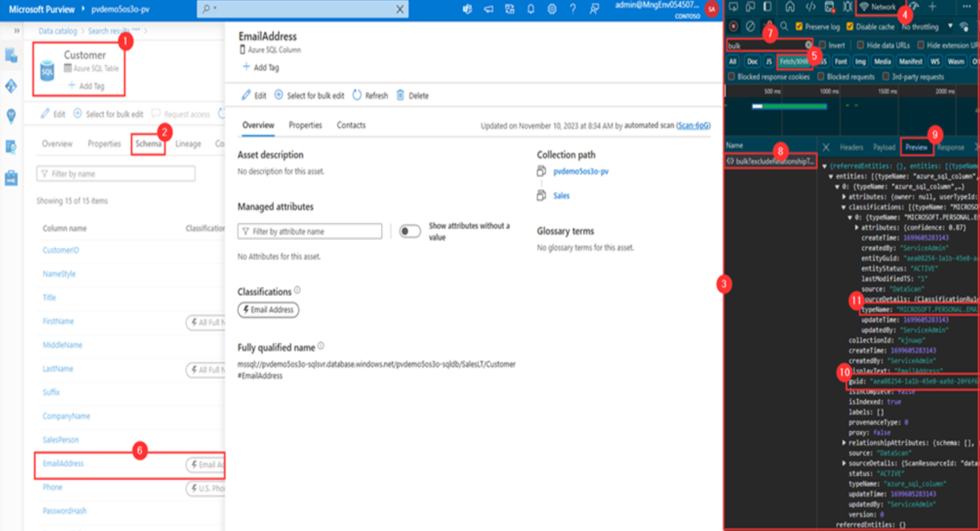Expand the relationshipAttributes node
This screenshot has width=980, height=531.
pos(843,443)
